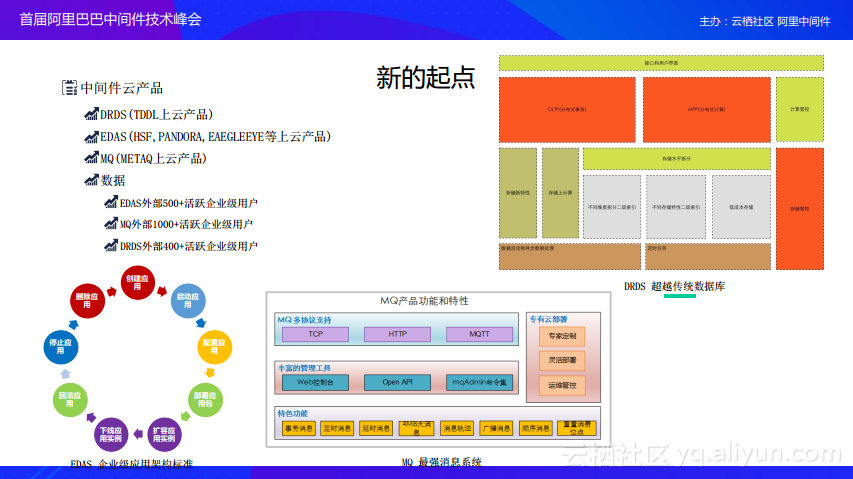Image resolution: width=853 pixels, height=479 pixels.
Task: Click the pale blue arrow between 回滚应用 and 停止应用
Action: pos(65,374)
